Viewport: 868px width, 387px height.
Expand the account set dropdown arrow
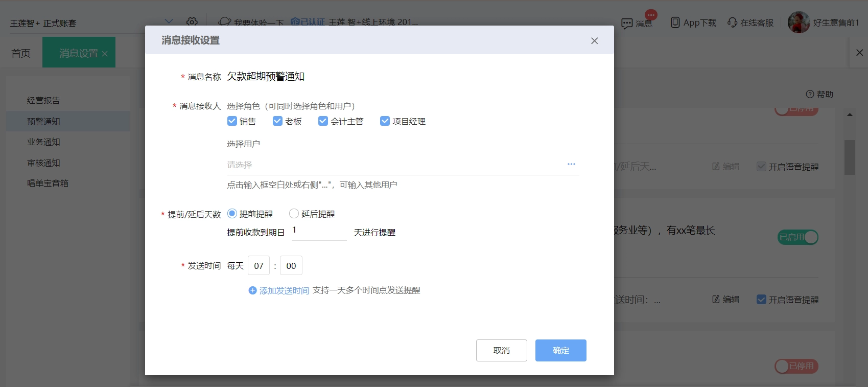click(x=169, y=21)
